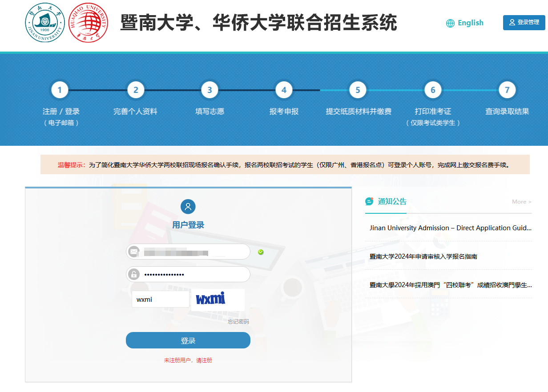
Task: Click the green checkmark validation icon
Action: click(x=261, y=252)
